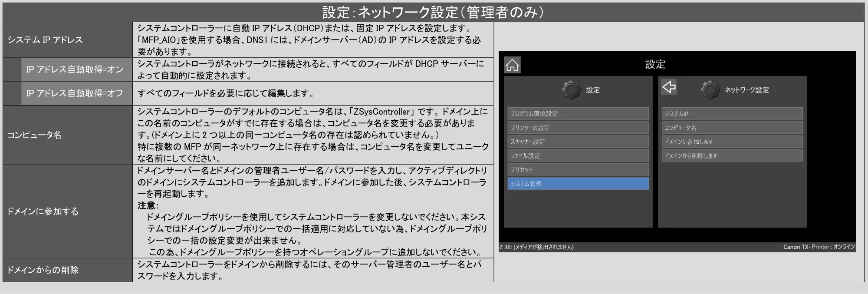
Task: Click IP アドレス自動取得=オン table cell
Action: tap(77, 69)
